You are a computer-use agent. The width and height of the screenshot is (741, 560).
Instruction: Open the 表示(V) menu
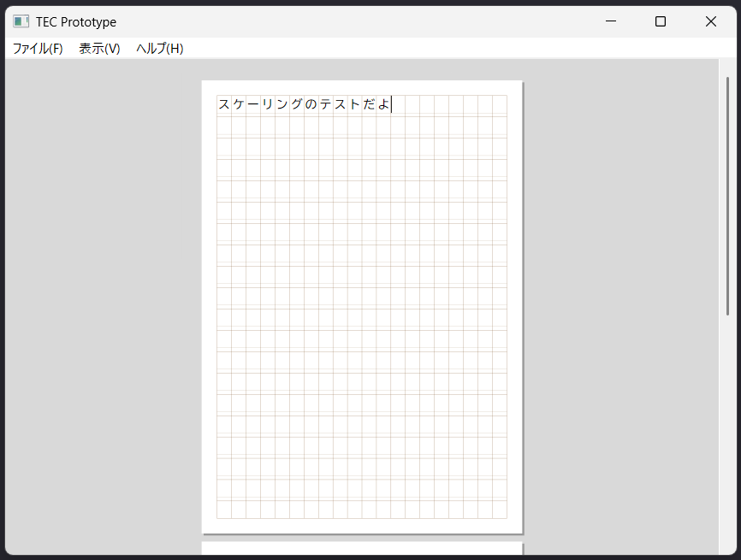point(99,49)
